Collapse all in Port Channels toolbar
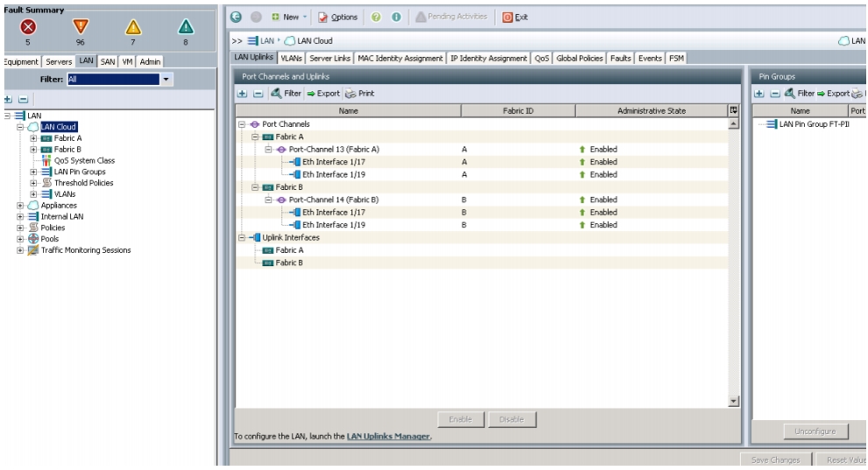 [x=258, y=94]
